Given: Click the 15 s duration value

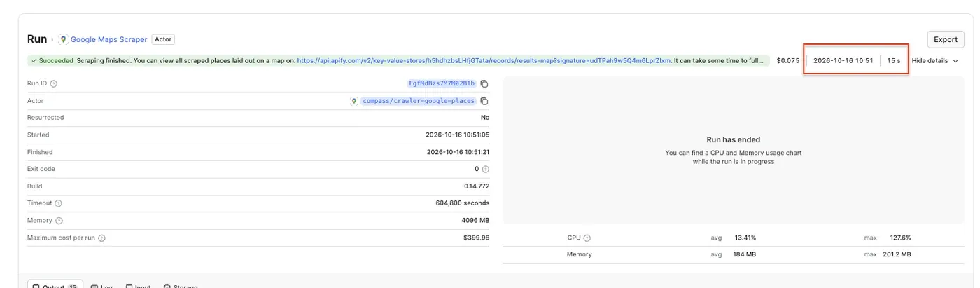Looking at the screenshot, I should (894, 61).
